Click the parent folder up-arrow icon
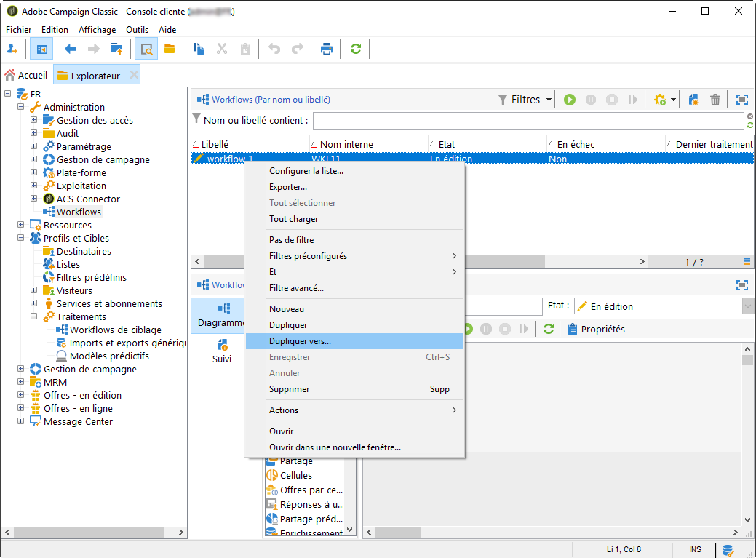 click(116, 49)
